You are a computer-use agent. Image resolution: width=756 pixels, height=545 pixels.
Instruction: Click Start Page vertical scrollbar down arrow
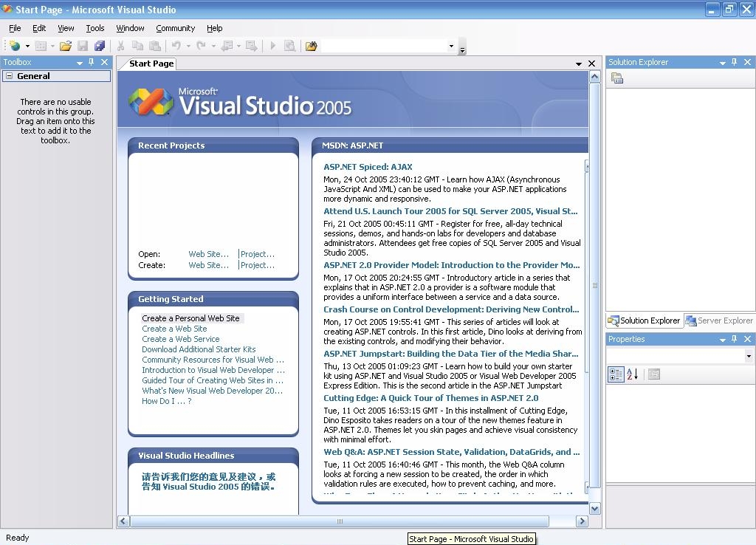click(594, 508)
